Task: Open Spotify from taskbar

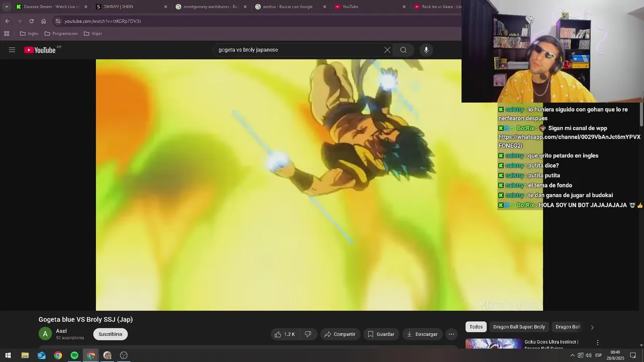Action: coord(74,355)
